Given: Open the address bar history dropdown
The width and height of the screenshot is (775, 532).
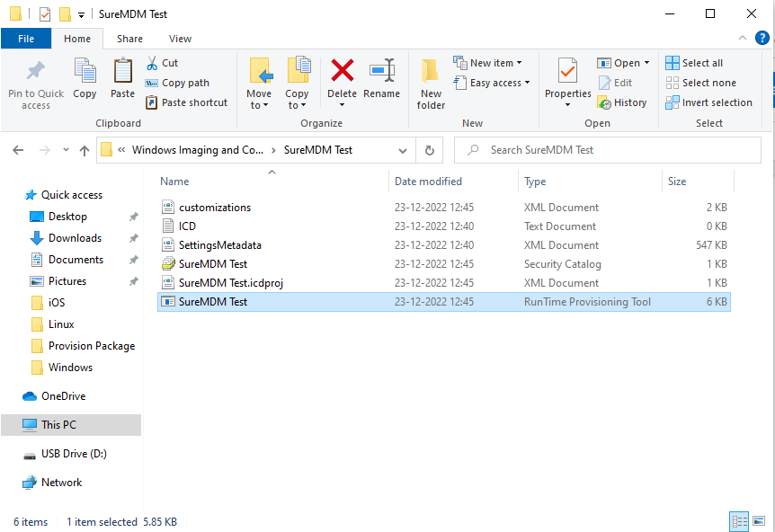Looking at the screenshot, I should [x=402, y=151].
